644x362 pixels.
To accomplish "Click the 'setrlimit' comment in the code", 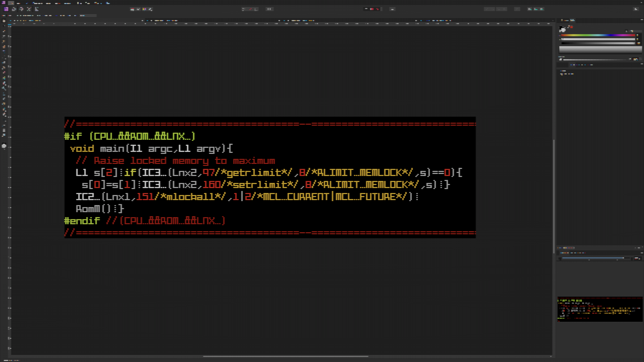I will 259,185.
